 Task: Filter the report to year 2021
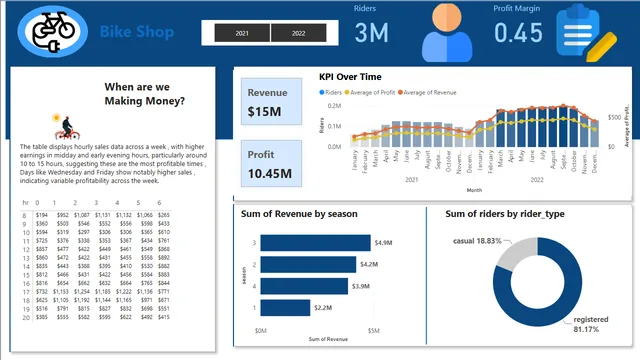pyautogui.click(x=242, y=33)
